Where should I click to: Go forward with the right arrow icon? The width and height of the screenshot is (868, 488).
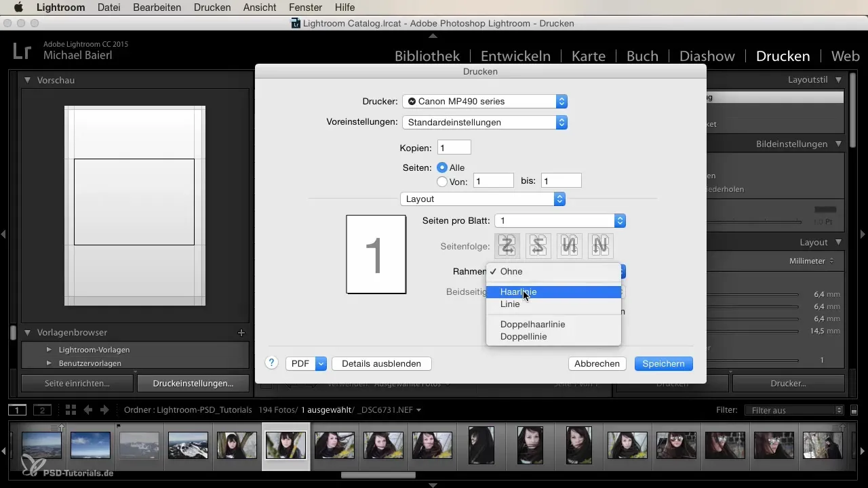[104, 409]
